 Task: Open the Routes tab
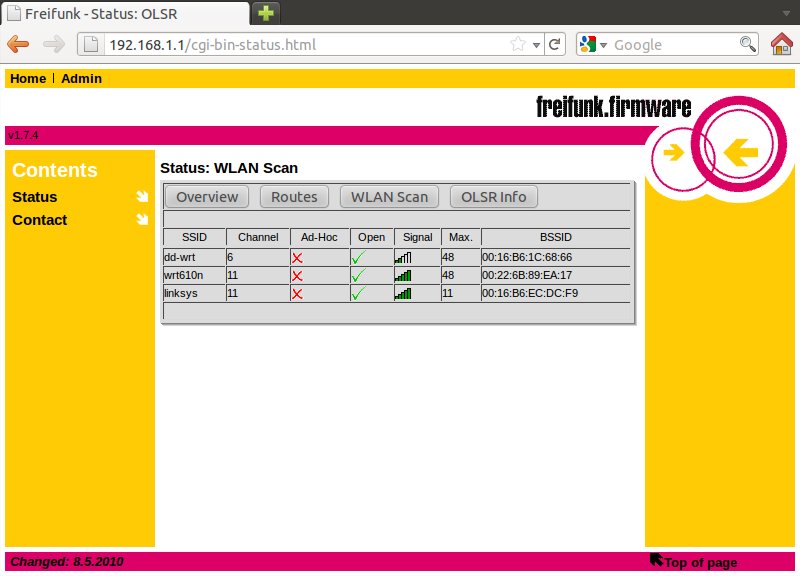(x=294, y=197)
